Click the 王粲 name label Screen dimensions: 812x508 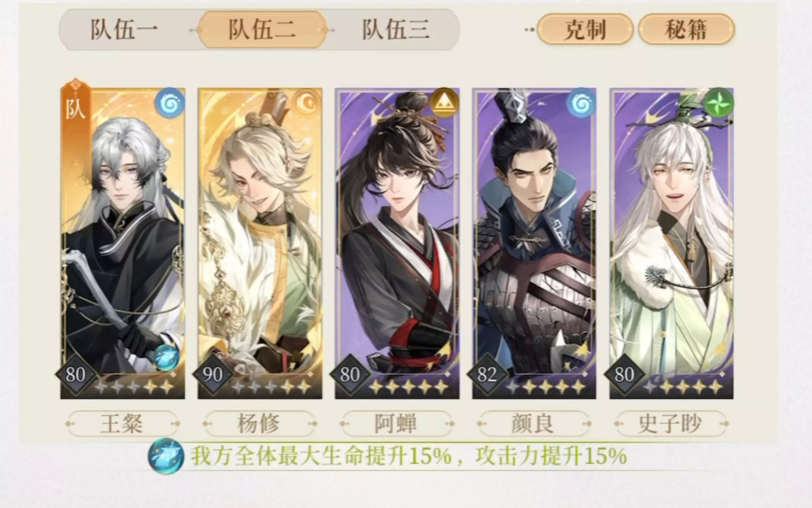pos(122,424)
